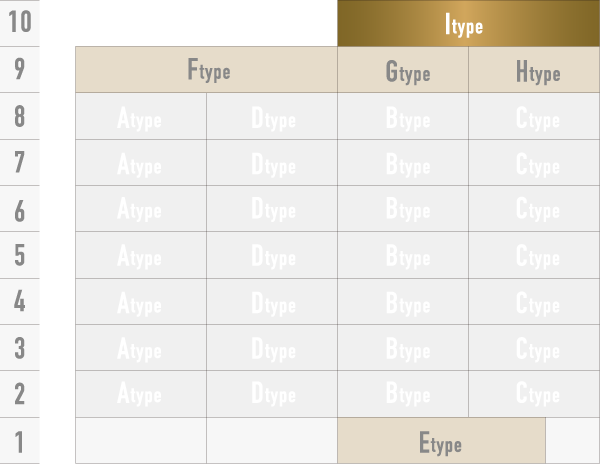Image resolution: width=600 pixels, height=464 pixels.
Task: Click the Btype unit on floor 7
Action: tap(403, 163)
